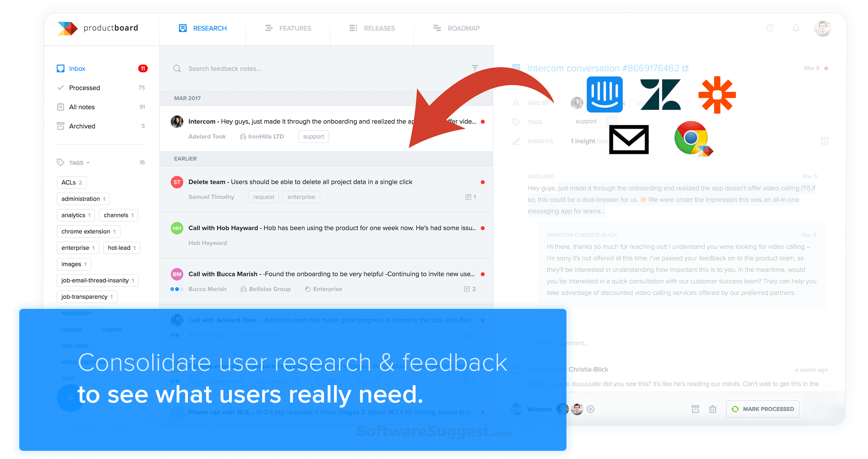Click the IronHills LTD company label
Viewport: 868px width, 459px height.
click(x=262, y=137)
